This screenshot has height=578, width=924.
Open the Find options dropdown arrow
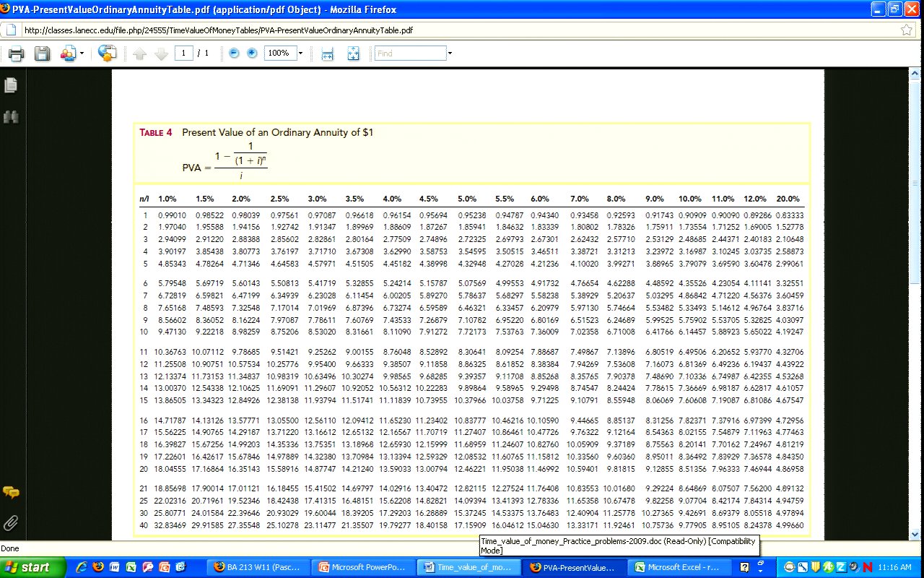(450, 53)
